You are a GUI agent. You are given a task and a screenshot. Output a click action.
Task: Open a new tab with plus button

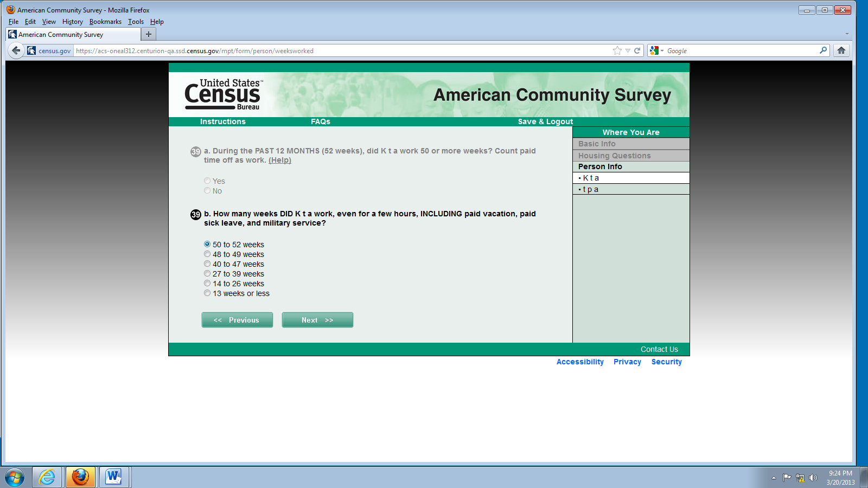[148, 34]
